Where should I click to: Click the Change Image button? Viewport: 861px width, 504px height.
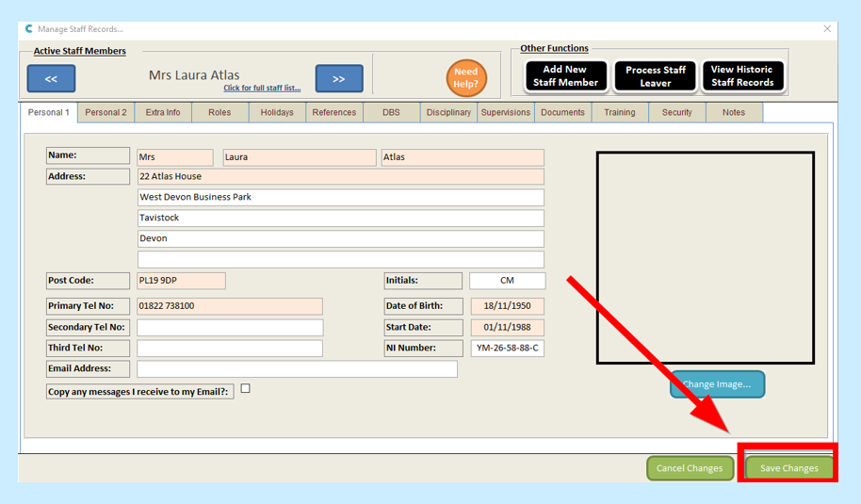tap(717, 384)
